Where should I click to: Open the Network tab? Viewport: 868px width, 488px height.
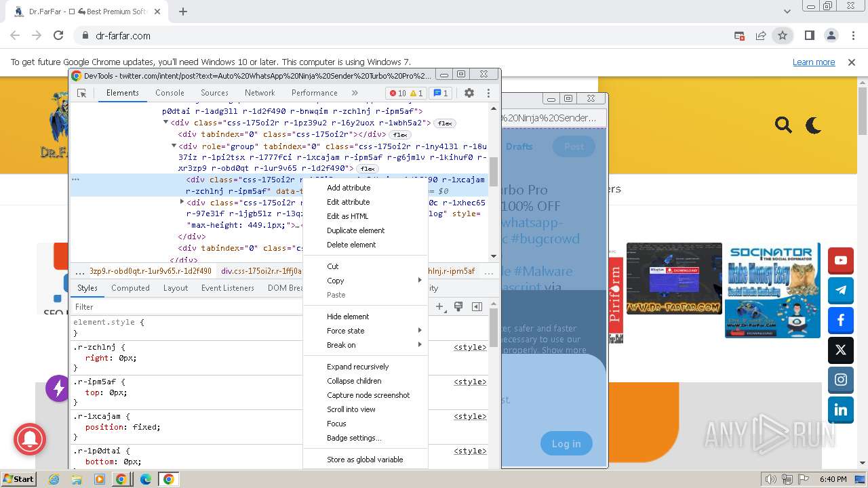[x=260, y=93]
